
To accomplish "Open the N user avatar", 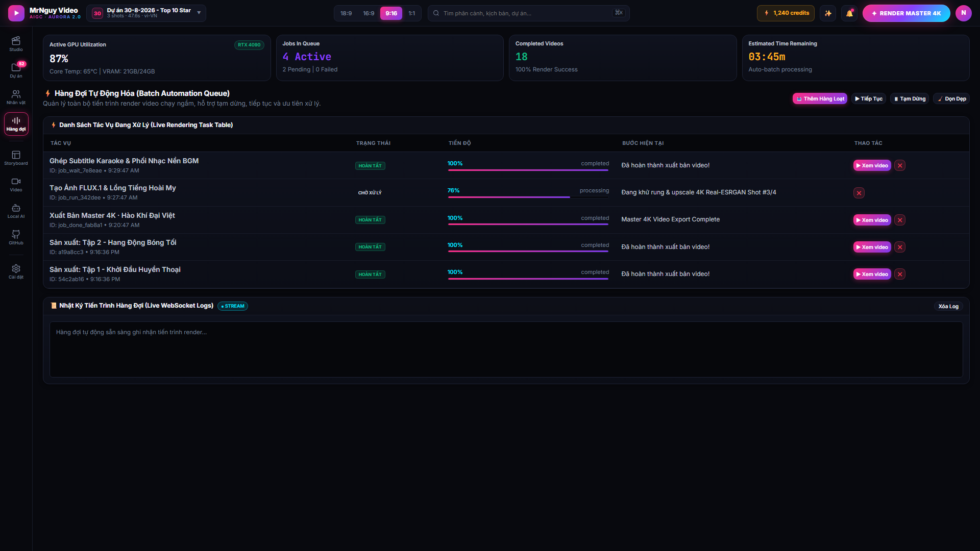I will (963, 13).
